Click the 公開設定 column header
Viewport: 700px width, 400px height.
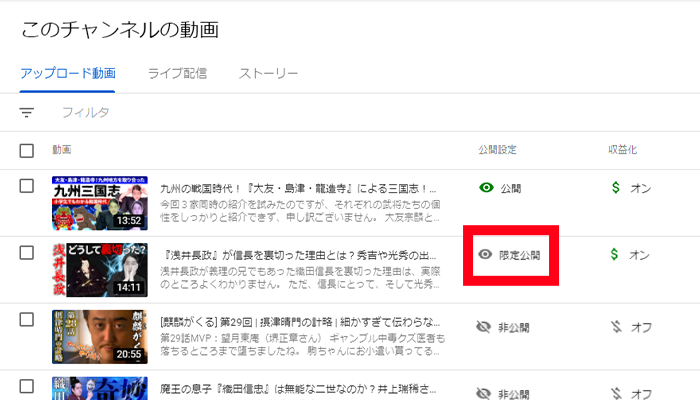(x=497, y=150)
